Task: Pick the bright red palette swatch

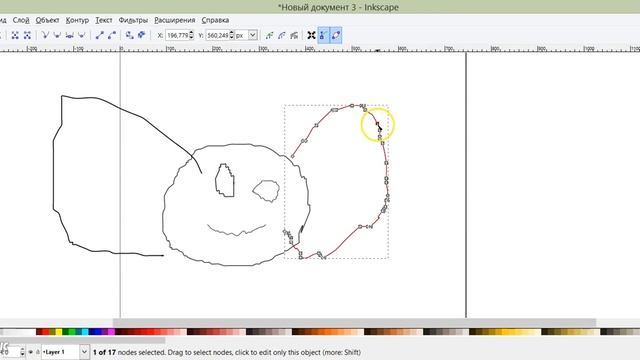Action: [46, 332]
